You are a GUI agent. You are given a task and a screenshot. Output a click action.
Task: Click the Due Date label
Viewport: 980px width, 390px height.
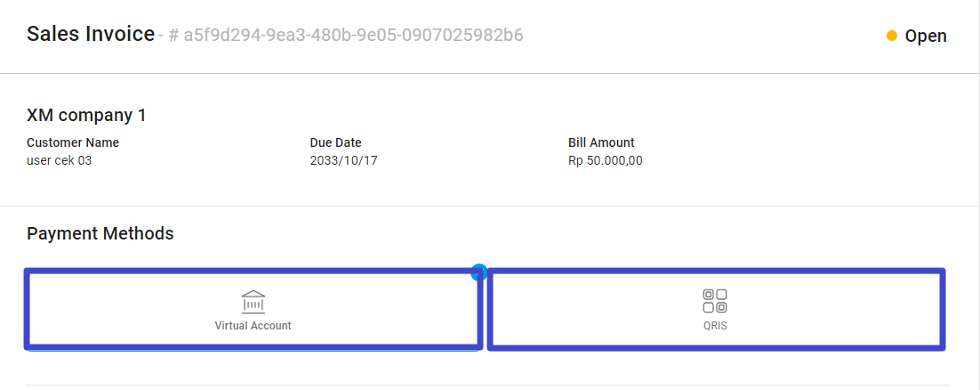335,142
